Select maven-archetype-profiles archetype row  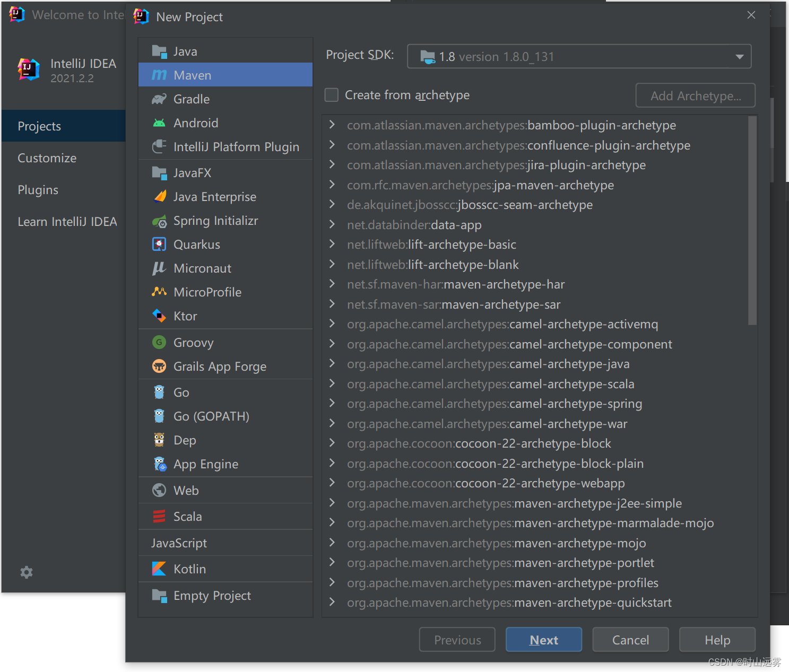[x=535, y=583]
